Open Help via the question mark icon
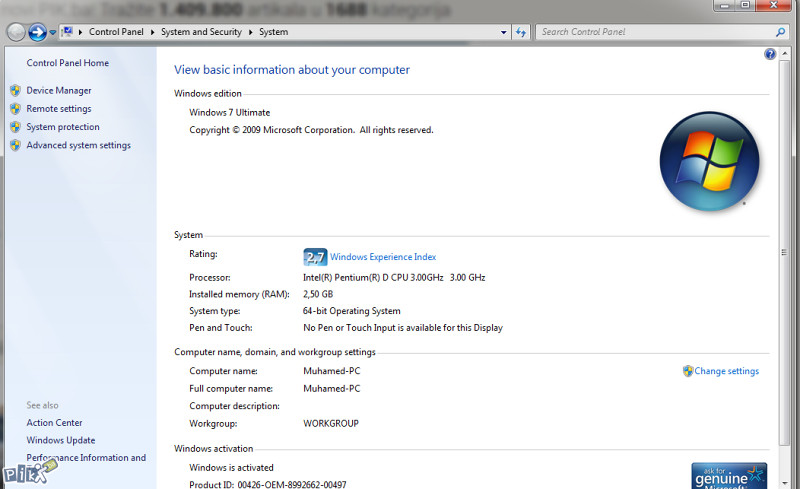The image size is (800, 489). point(770,54)
